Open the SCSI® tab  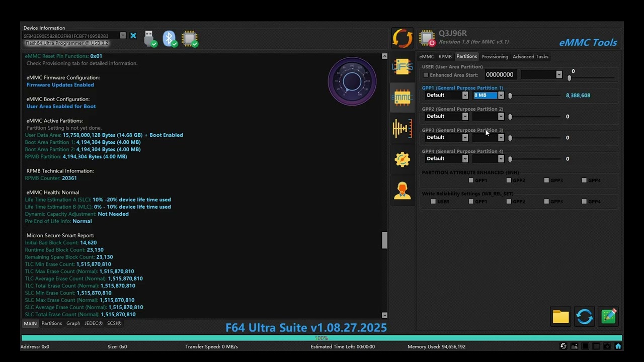click(114, 323)
